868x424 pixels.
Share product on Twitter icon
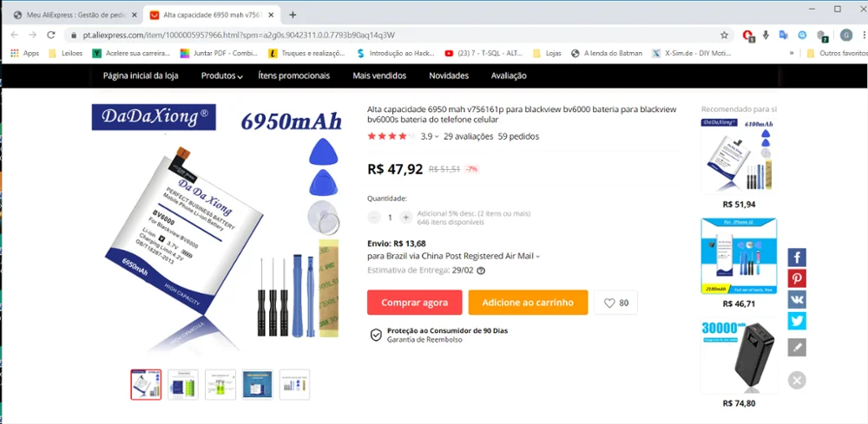797,321
